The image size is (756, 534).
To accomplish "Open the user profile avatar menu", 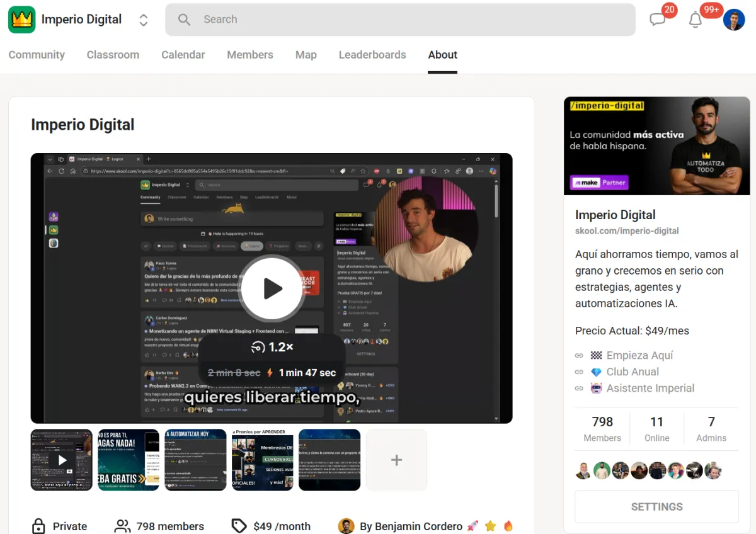I will point(734,20).
